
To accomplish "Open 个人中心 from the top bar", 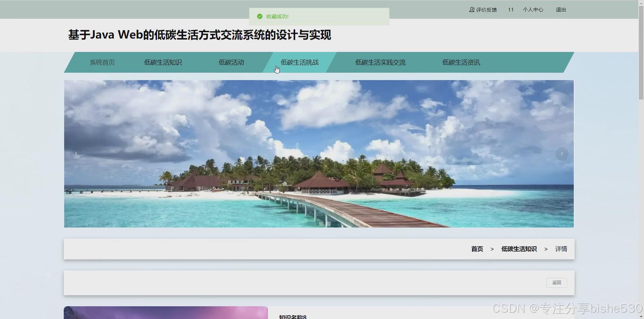I will [533, 10].
